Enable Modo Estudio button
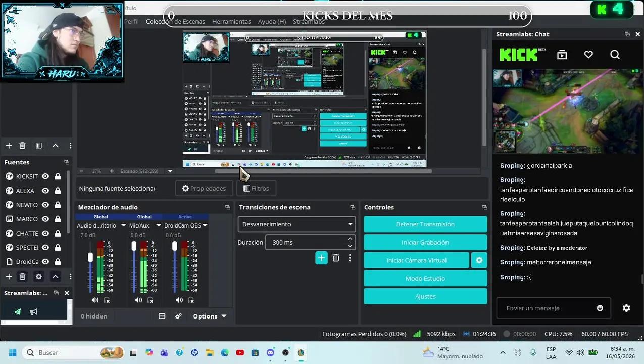 pyautogui.click(x=425, y=278)
